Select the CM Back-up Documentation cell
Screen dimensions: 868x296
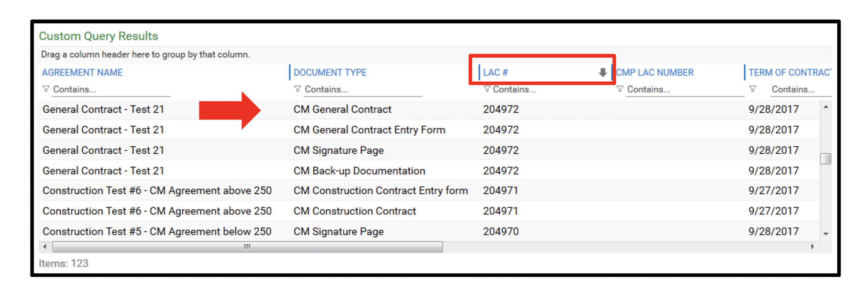coord(359,171)
